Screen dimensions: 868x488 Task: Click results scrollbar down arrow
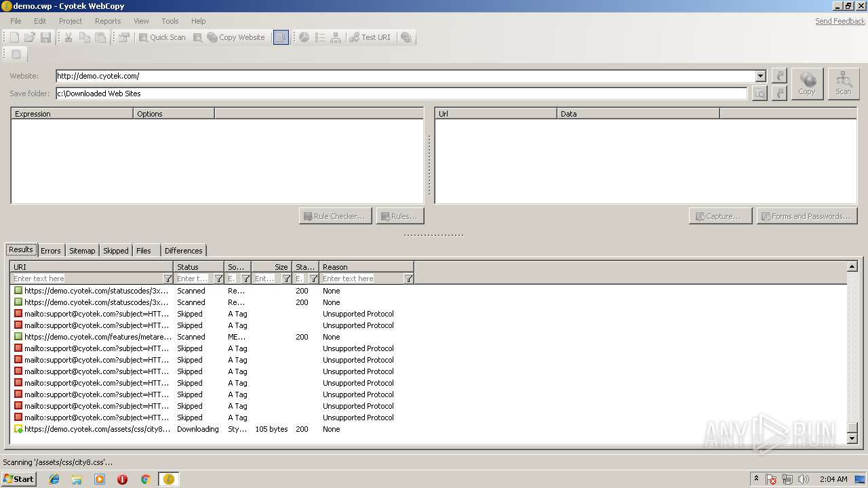click(852, 439)
